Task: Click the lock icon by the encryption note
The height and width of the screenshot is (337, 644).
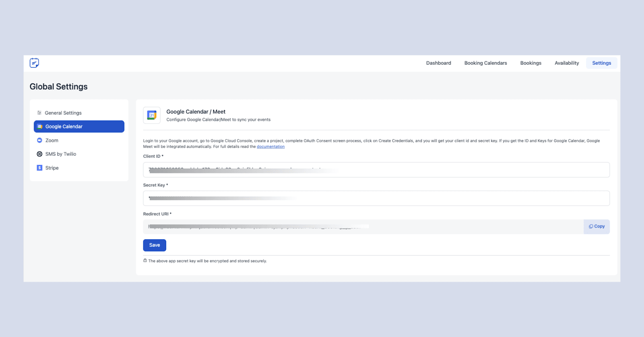Action: click(145, 261)
